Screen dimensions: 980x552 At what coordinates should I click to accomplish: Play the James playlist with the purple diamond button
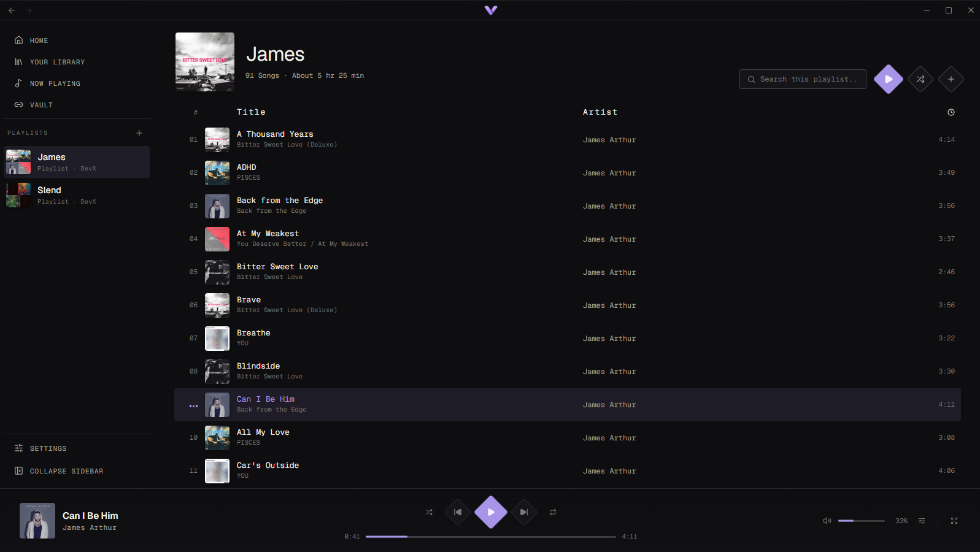(x=889, y=79)
